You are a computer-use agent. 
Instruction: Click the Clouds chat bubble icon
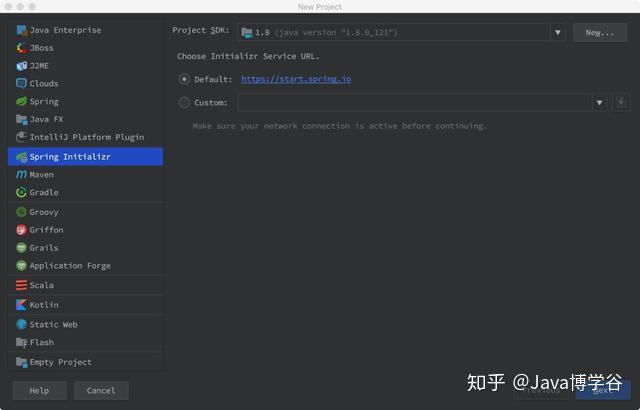coord(22,84)
